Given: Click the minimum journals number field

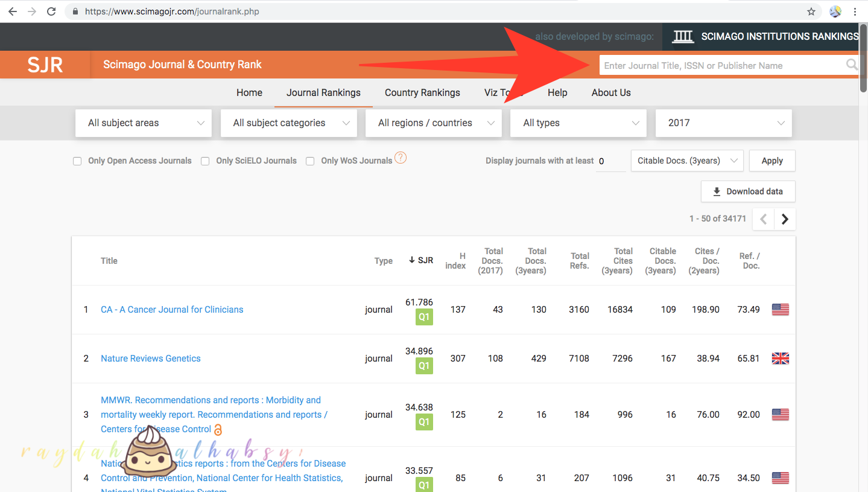Looking at the screenshot, I should 610,161.
